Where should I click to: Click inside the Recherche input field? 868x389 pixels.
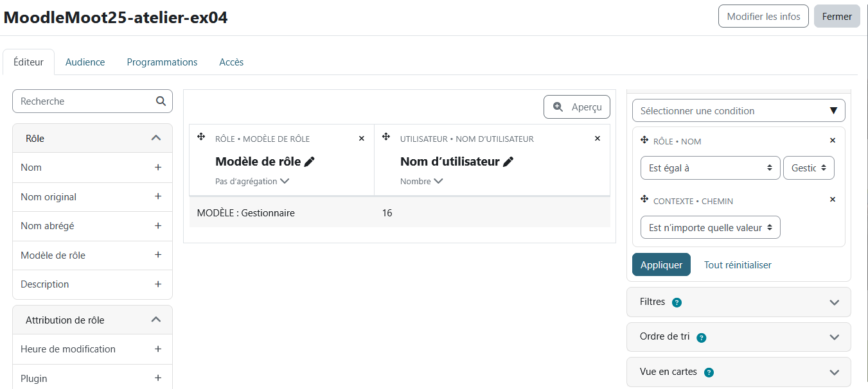(x=84, y=101)
